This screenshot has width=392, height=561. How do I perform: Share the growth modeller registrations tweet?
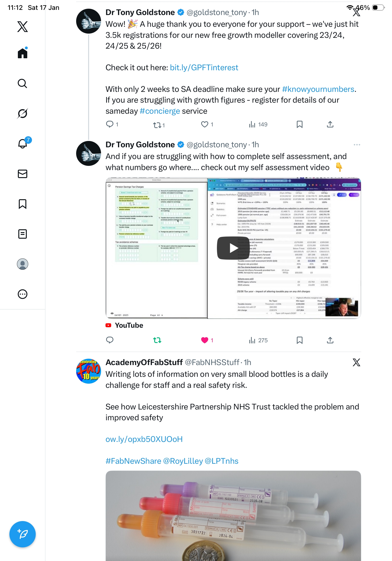click(330, 124)
